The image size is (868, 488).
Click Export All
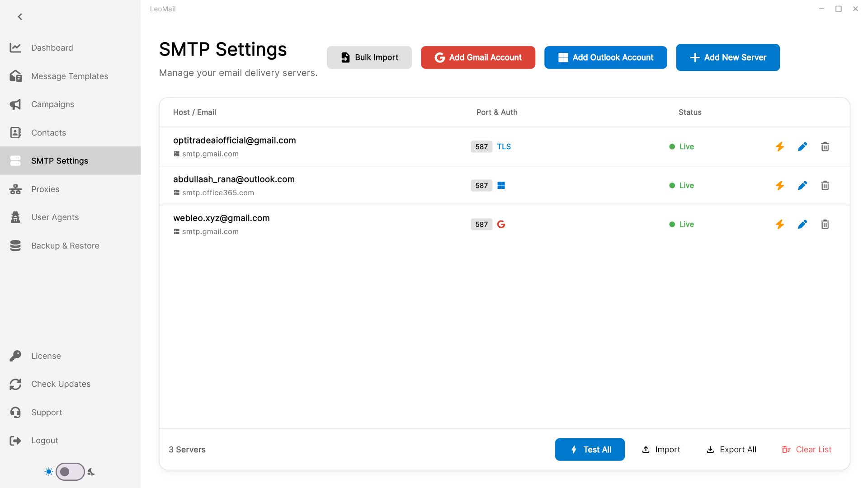731,450
